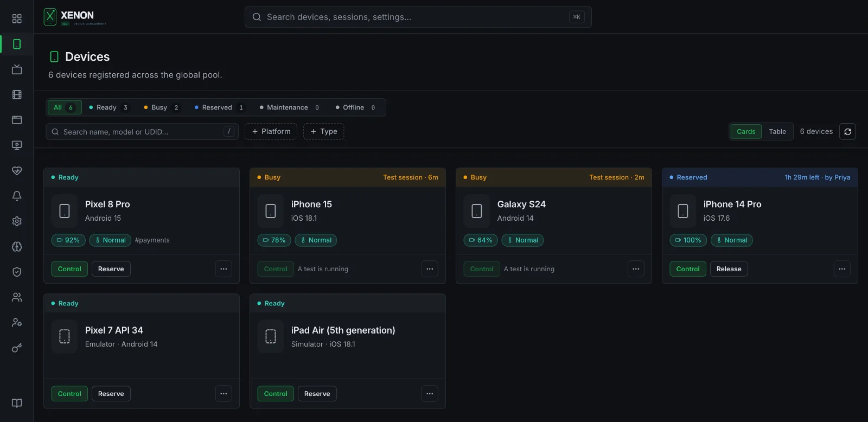Open more options for Pixel 8 Pro
Screen dimensions: 868x422
pos(224,269)
